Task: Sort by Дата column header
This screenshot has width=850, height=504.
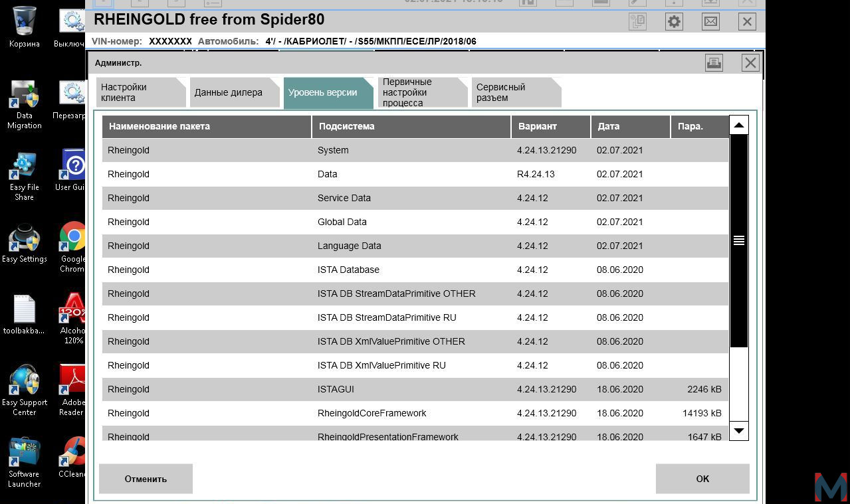Action: (631, 126)
